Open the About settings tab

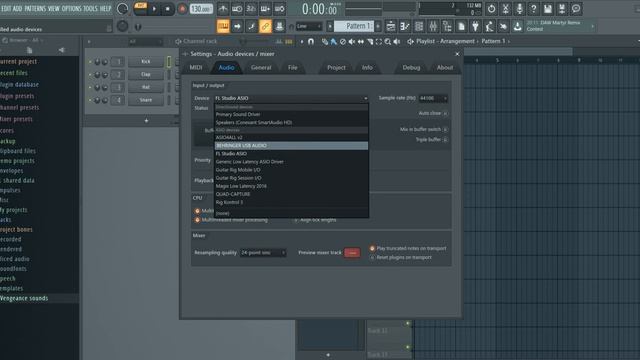click(x=444, y=68)
